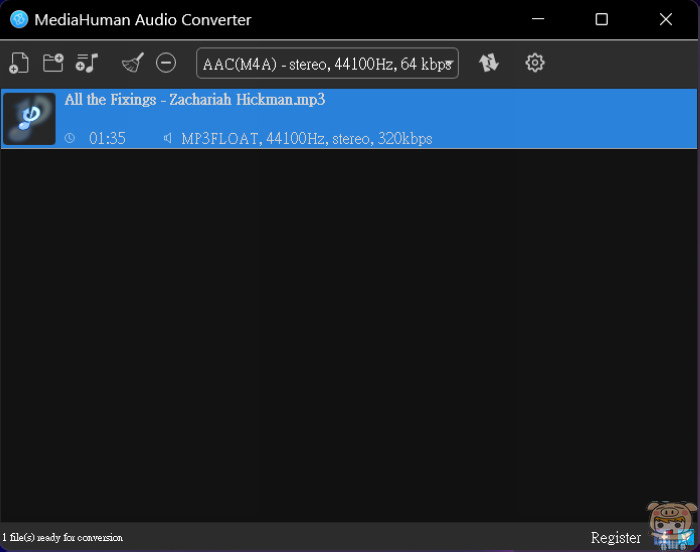Viewport: 700px width, 552px height.
Task: Close the MediaHuman Audio Converter window
Action: pos(666,19)
